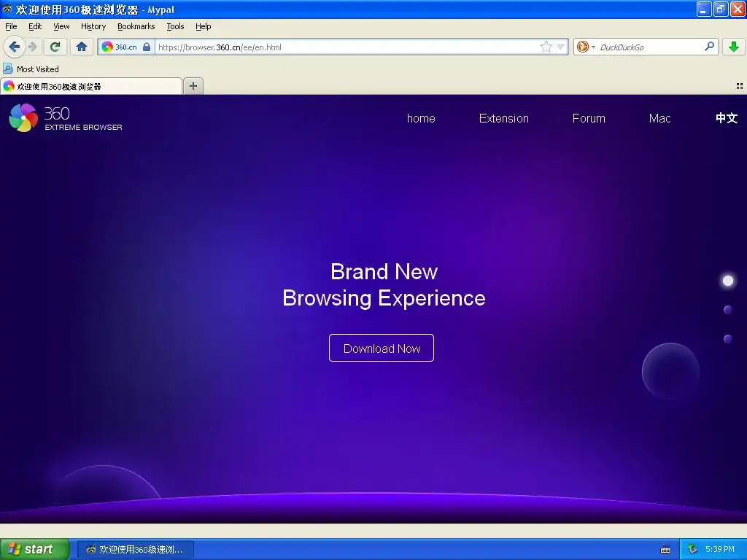Screen dimensions: 747x560
Task: Open the File menu
Action: click(11, 27)
